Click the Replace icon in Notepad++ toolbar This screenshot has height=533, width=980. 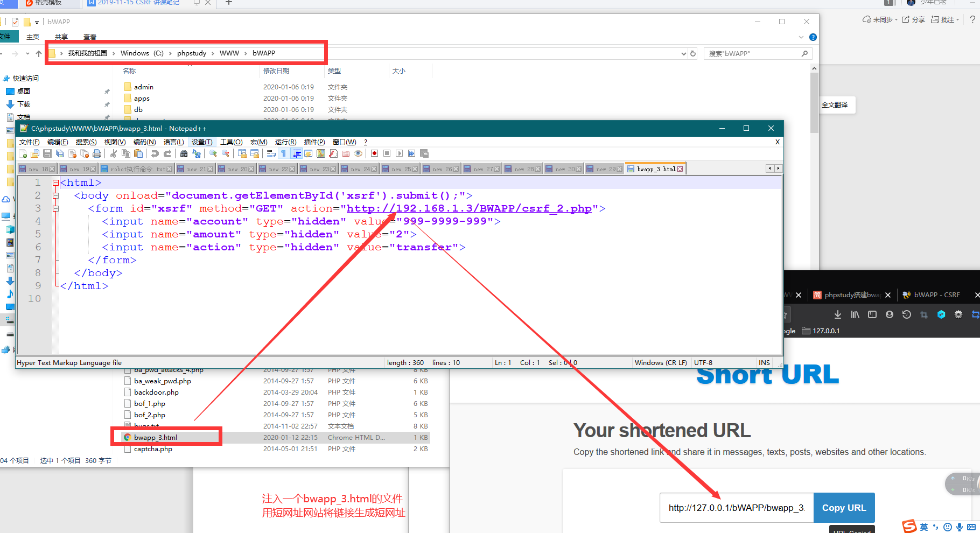coord(197,153)
